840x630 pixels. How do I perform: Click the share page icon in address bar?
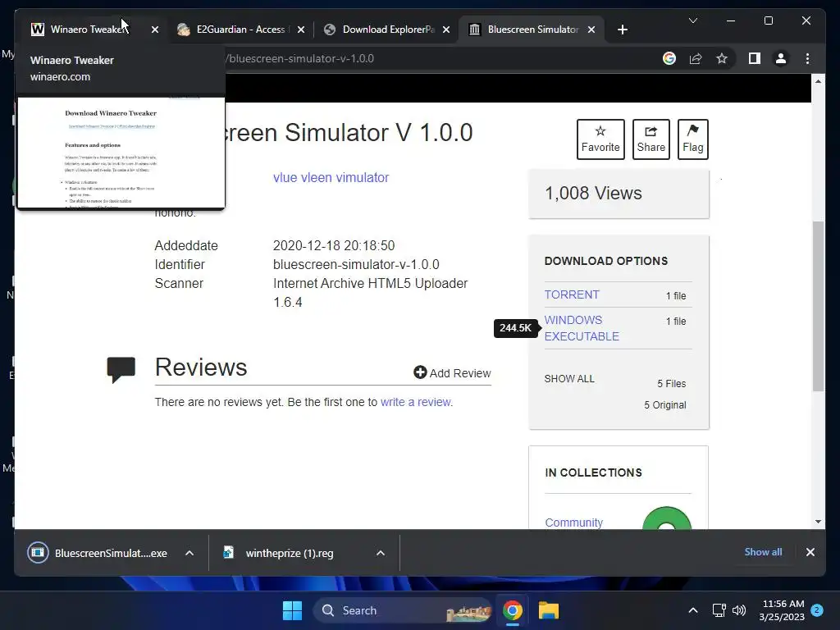pos(696,58)
